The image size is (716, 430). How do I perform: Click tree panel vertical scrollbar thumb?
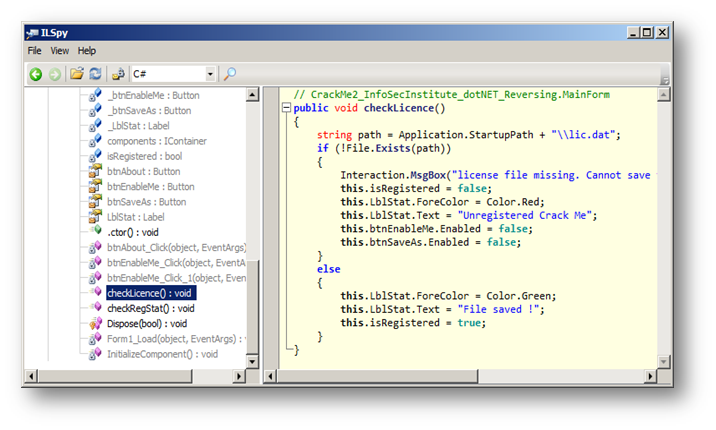point(252,307)
